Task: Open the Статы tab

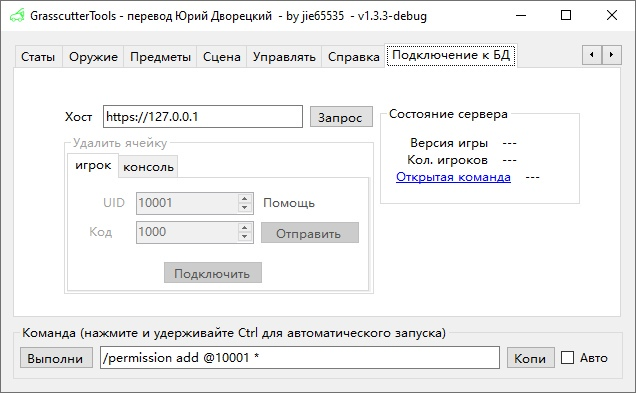Action: pos(38,57)
